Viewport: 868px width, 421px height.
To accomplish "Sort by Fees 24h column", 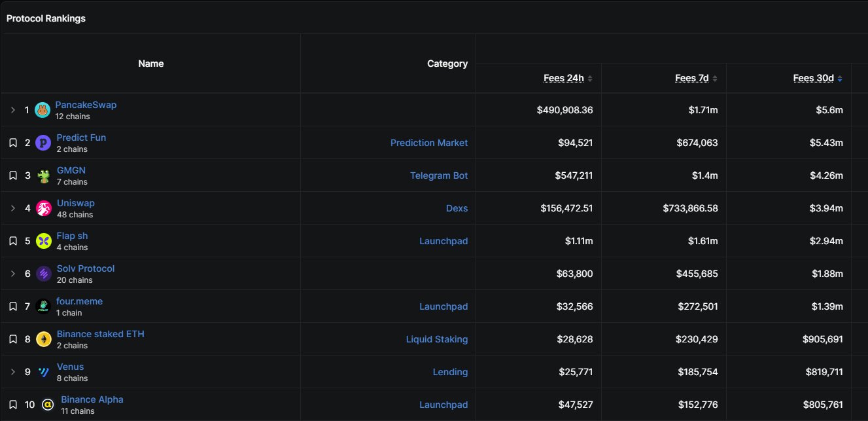I will pos(568,79).
